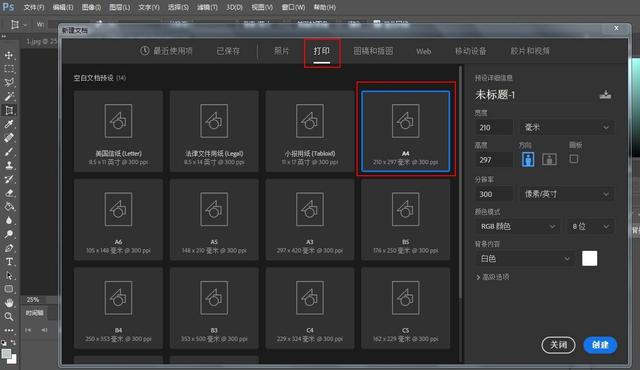Select the History Brush tool

[9, 179]
